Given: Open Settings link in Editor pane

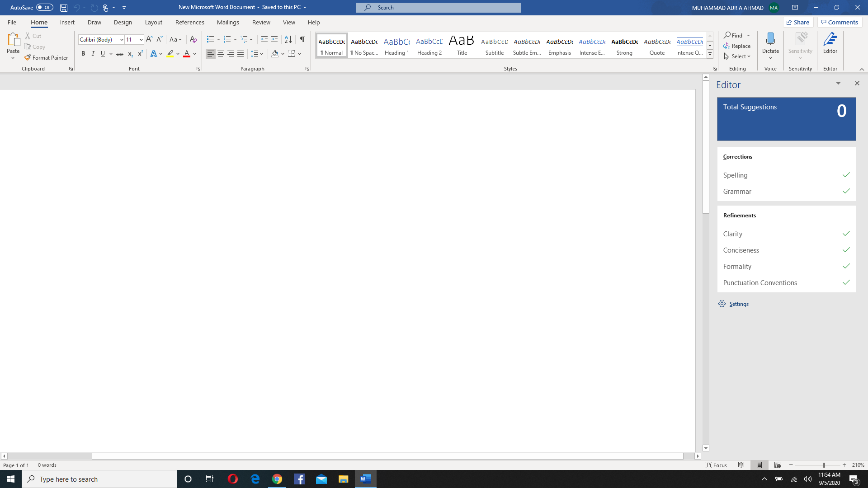Looking at the screenshot, I should click(x=739, y=304).
